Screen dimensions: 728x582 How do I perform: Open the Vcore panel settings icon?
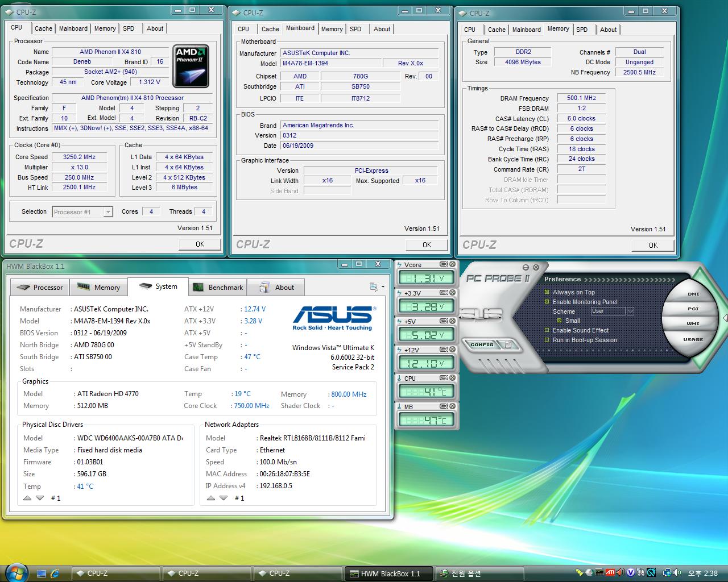(x=444, y=264)
